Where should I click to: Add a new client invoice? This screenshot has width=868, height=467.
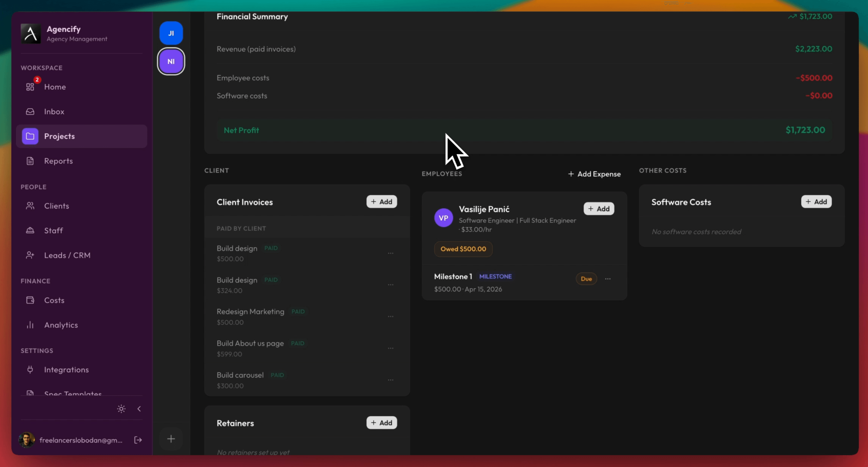(x=381, y=201)
